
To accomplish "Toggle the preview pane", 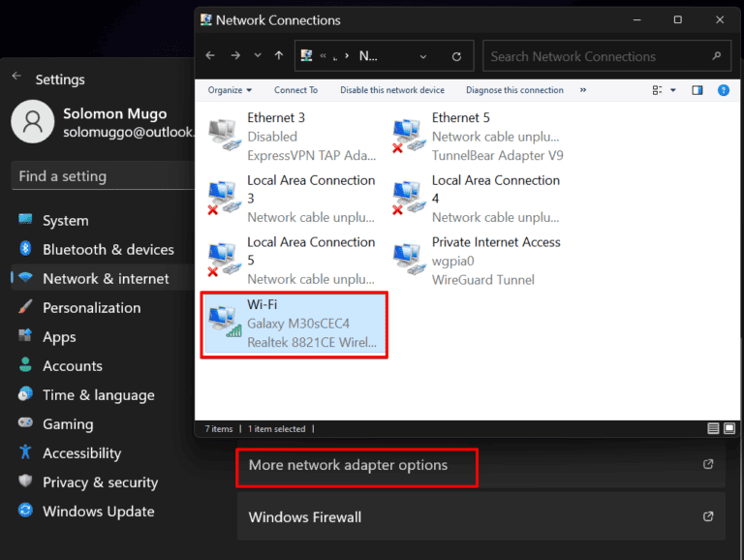I will tap(697, 90).
